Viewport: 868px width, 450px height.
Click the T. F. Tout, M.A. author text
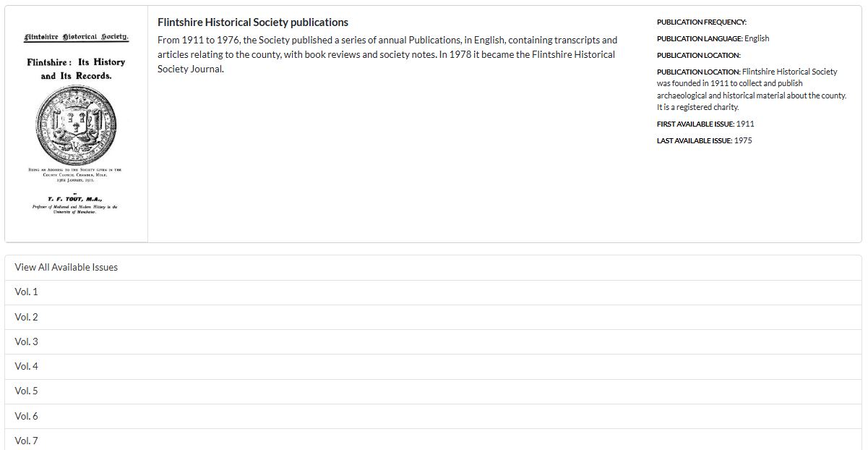[75, 199]
